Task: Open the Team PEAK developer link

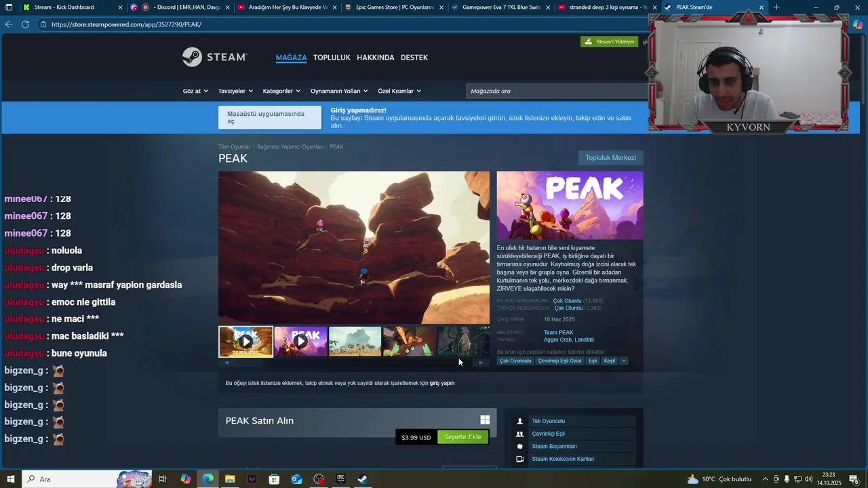Action: click(x=558, y=332)
